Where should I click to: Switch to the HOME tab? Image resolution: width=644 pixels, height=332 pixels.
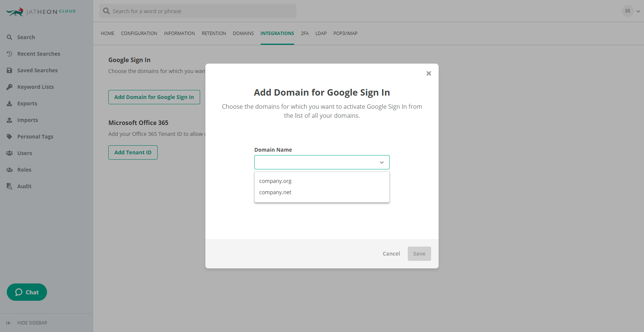pyautogui.click(x=108, y=34)
